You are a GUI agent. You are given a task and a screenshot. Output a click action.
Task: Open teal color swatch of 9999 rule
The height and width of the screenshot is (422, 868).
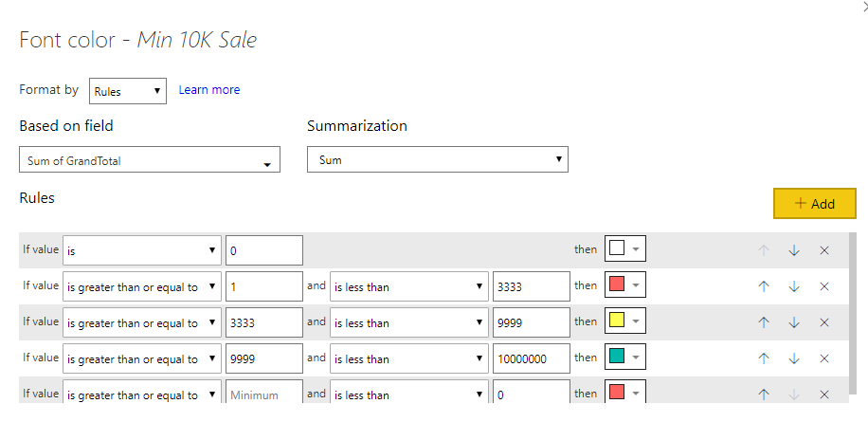625,357
